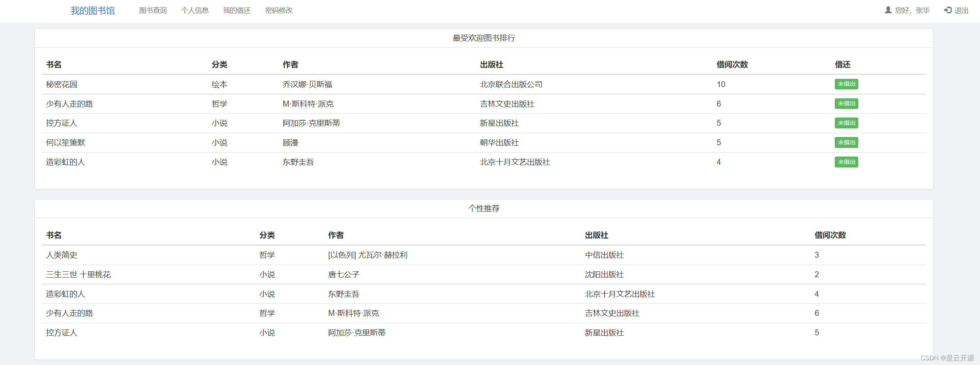
Task: Click the 作者 header in ranking table
Action: 290,64
